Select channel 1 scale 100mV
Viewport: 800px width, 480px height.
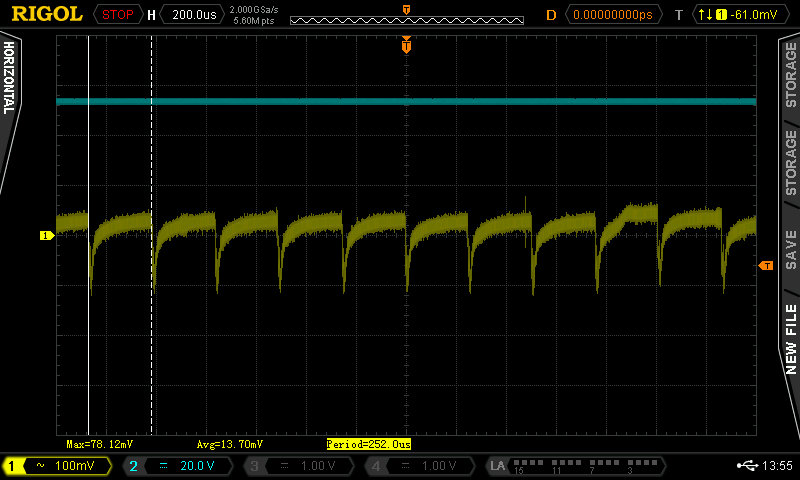coord(74,466)
